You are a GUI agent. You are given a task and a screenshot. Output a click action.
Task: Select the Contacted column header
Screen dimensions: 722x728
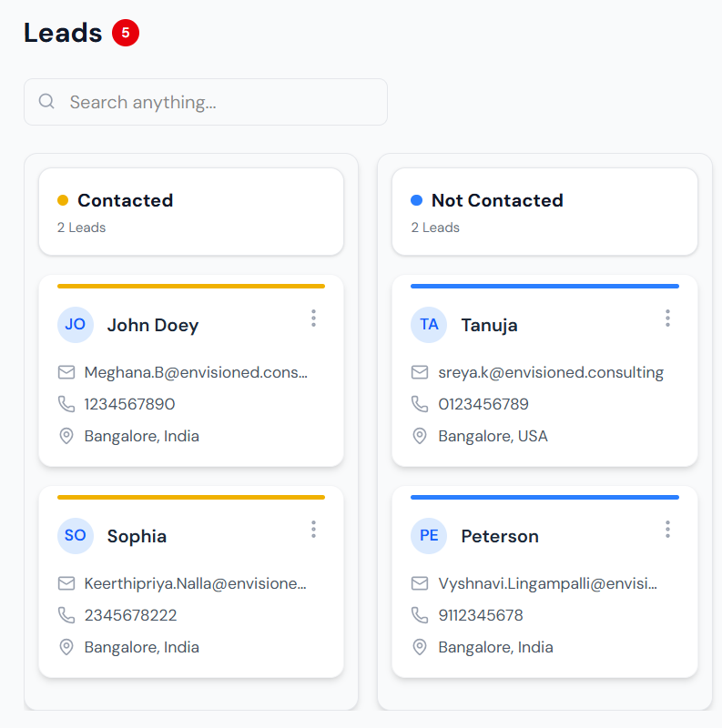coord(125,200)
